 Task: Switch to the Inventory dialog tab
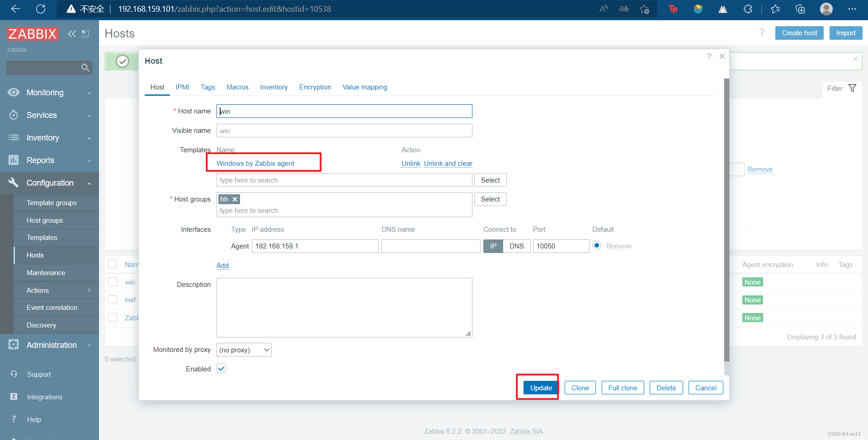[x=274, y=87]
